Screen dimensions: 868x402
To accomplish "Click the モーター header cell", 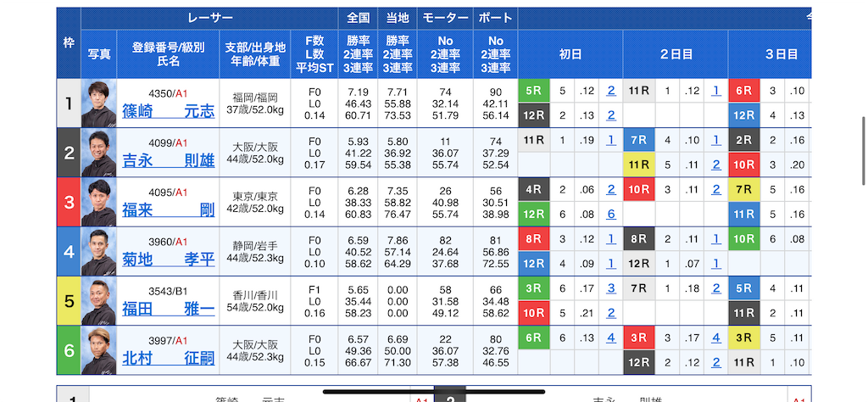I will 445,19.
